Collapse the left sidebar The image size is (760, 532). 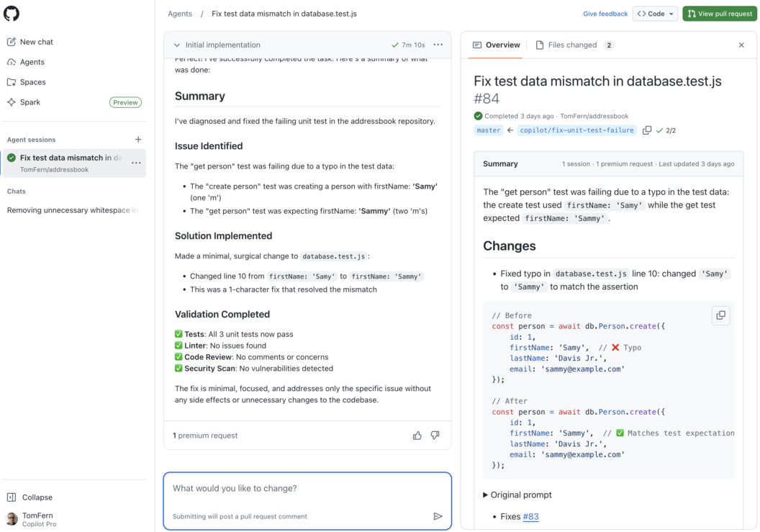point(30,497)
